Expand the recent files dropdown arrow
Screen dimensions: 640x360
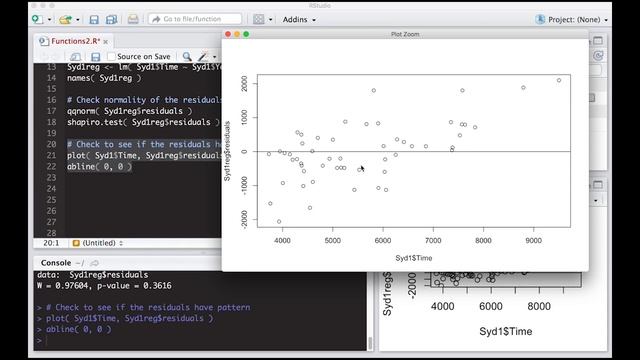click(x=78, y=20)
